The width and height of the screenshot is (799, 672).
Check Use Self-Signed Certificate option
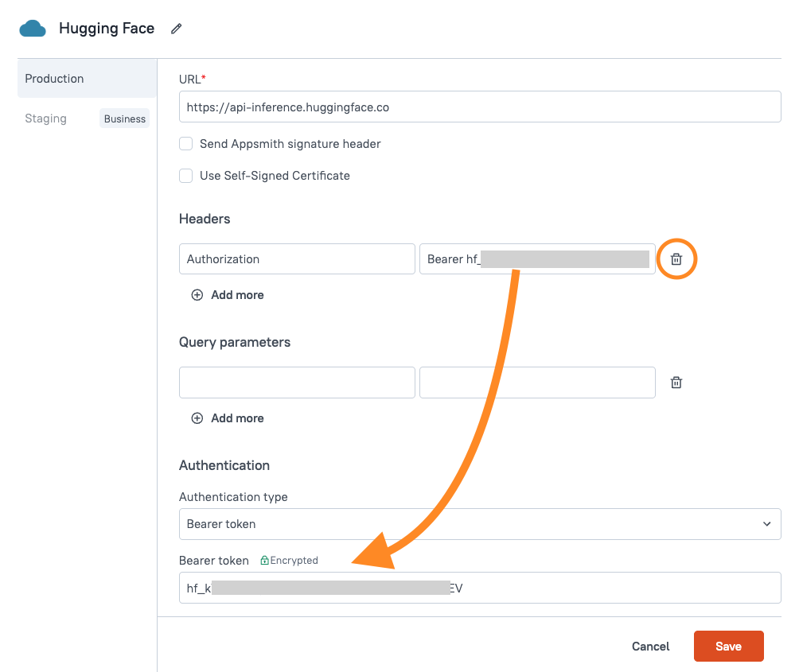(x=186, y=176)
